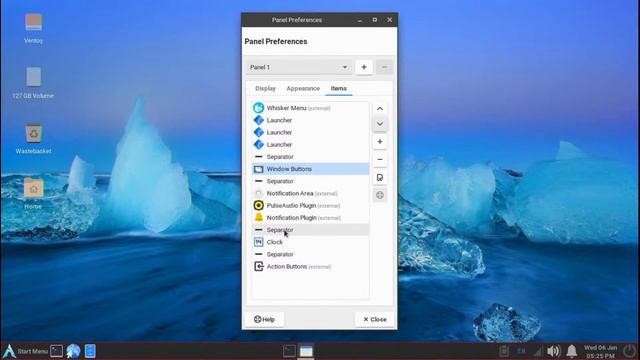Open the volume control in the tray
The height and width of the screenshot is (360, 640).
click(553, 351)
